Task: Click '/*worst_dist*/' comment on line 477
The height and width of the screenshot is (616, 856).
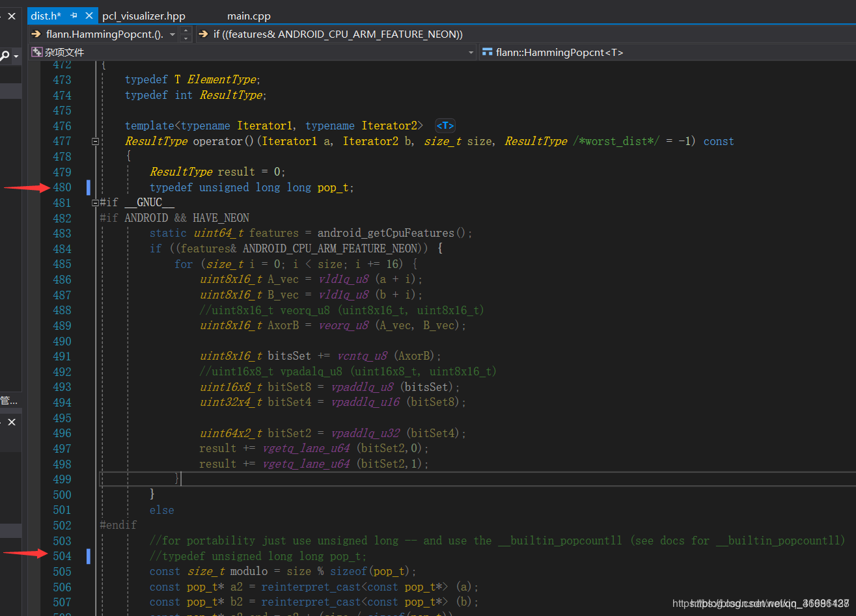Action: [x=616, y=141]
